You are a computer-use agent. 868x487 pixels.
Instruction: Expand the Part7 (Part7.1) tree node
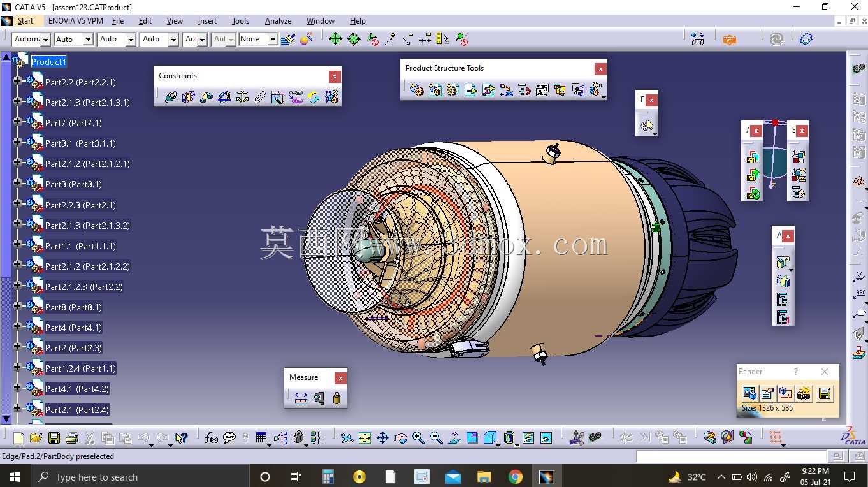click(17, 122)
